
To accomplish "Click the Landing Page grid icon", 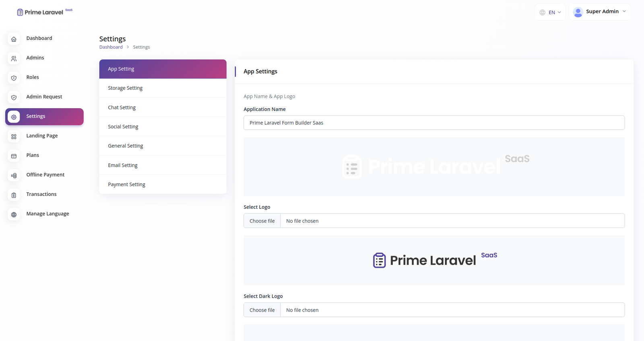I will click(x=14, y=137).
